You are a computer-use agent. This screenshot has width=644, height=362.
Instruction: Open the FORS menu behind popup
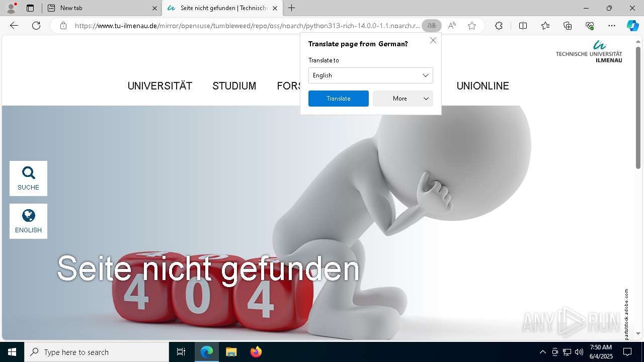pos(289,86)
